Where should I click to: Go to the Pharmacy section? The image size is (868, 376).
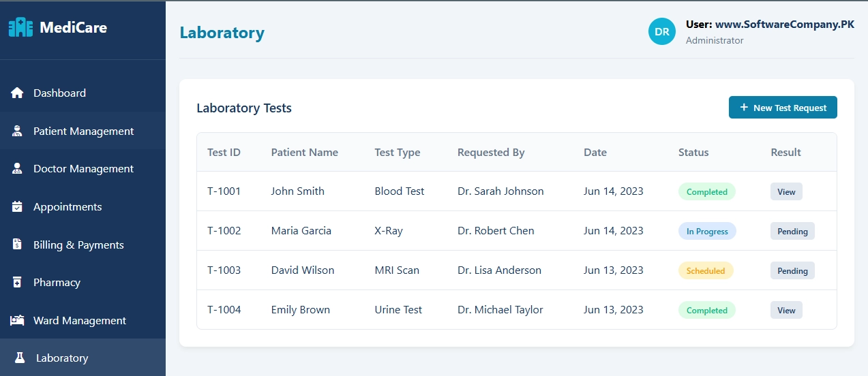point(57,283)
